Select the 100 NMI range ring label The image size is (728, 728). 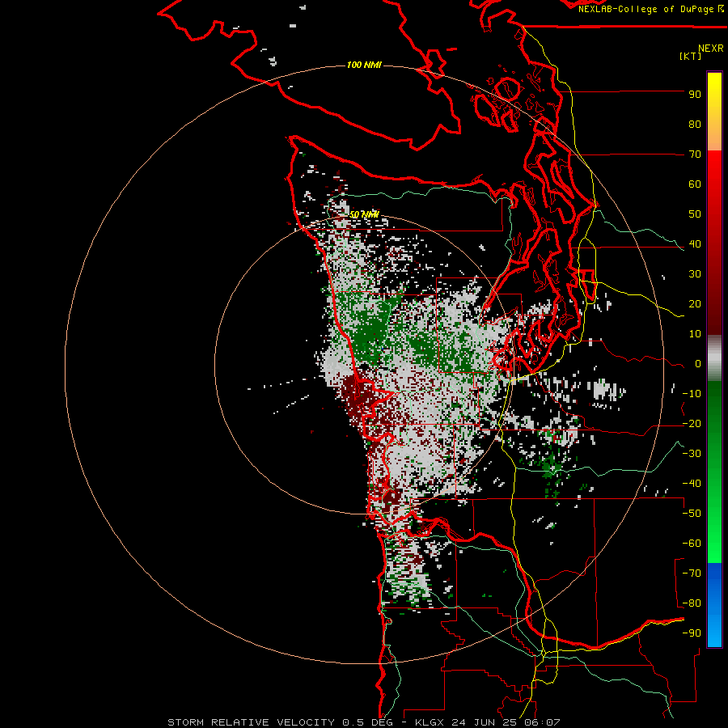[364, 65]
